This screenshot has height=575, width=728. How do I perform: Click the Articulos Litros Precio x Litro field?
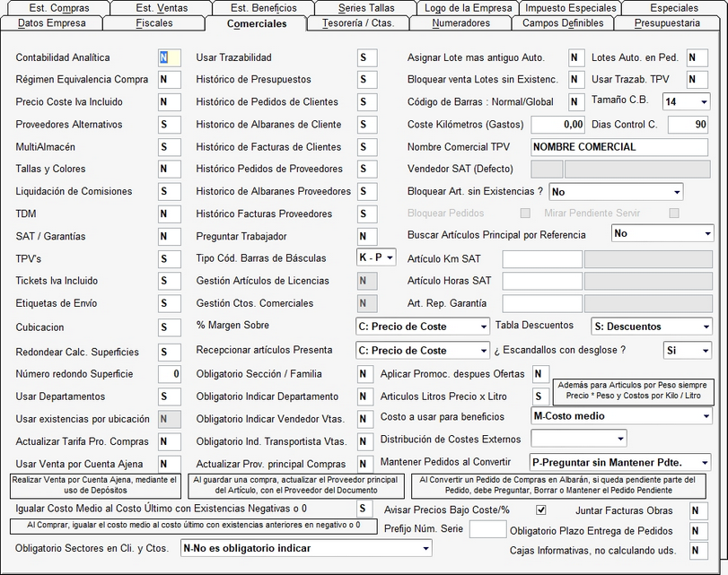point(541,396)
